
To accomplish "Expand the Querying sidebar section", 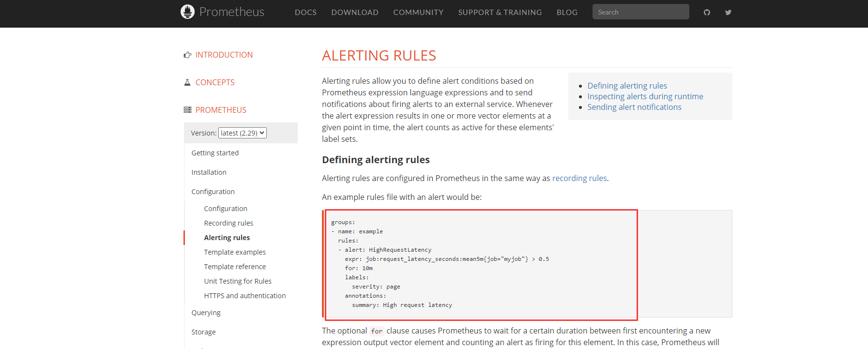I will pos(206,313).
